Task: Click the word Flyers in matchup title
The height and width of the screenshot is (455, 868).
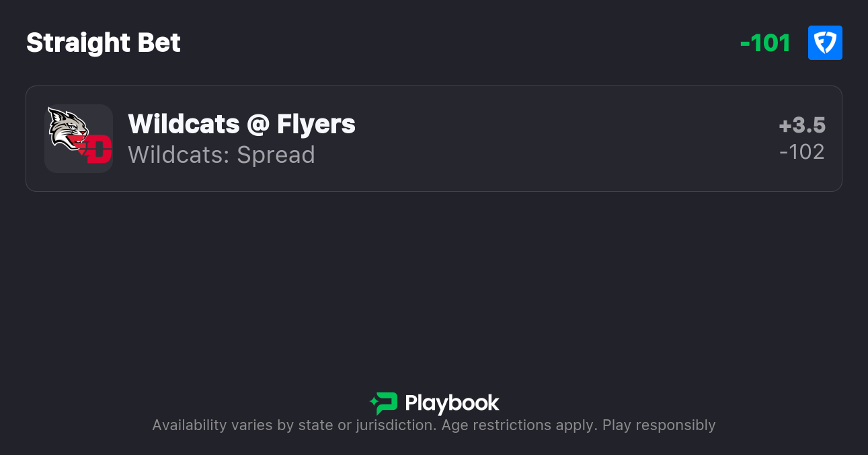Action: [316, 124]
